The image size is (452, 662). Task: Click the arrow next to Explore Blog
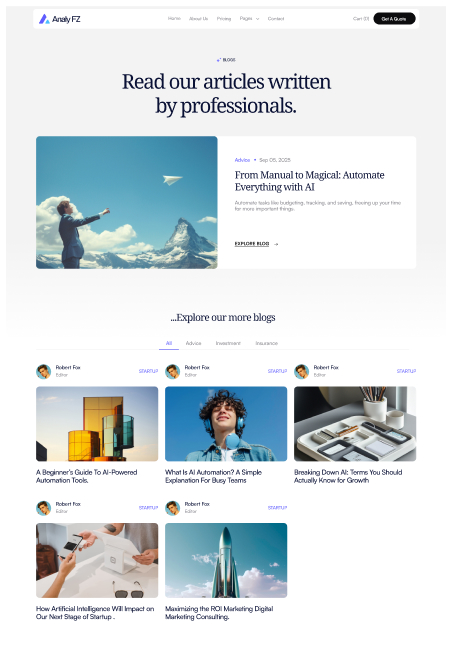tap(276, 244)
